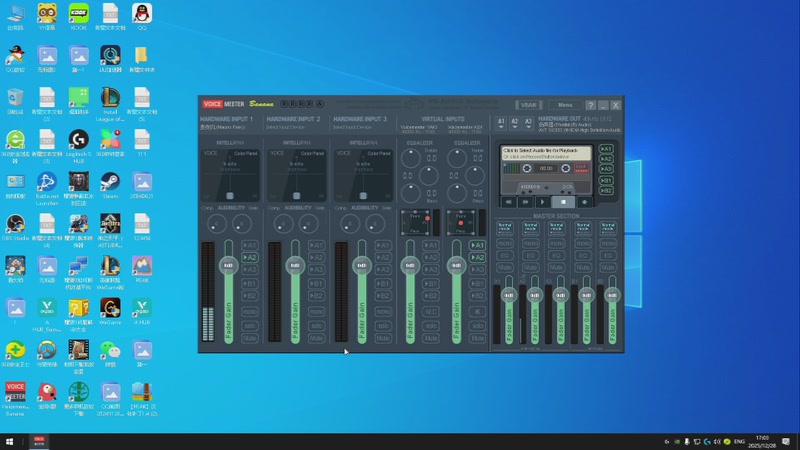This screenshot has width=800, height=450.
Task: Toggle A1 bus on Voicemeeter AUX strip
Action: [x=477, y=245]
